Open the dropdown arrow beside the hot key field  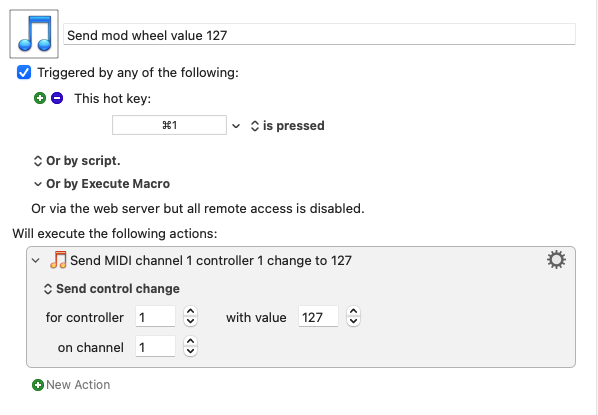click(x=236, y=126)
